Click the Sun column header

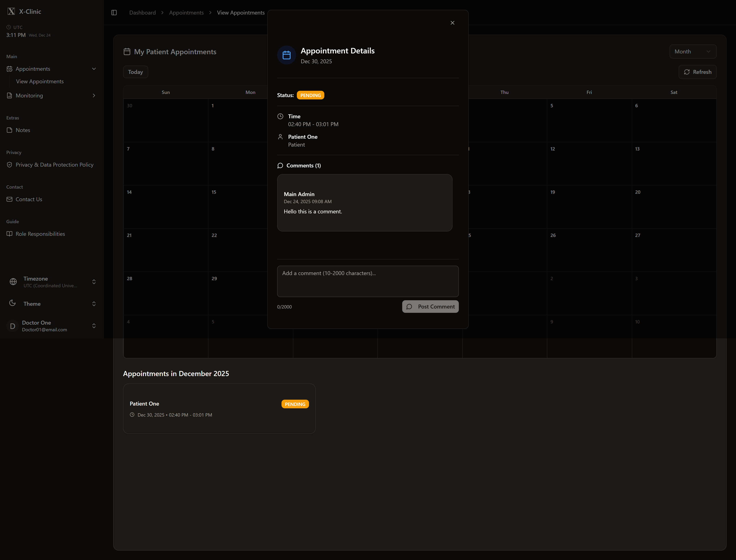pyautogui.click(x=165, y=92)
